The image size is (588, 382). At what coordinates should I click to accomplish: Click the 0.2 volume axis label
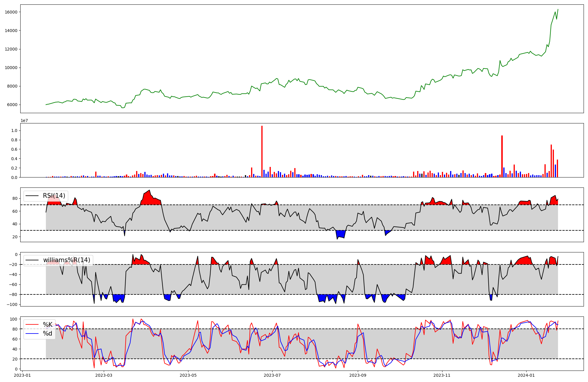[14, 168]
